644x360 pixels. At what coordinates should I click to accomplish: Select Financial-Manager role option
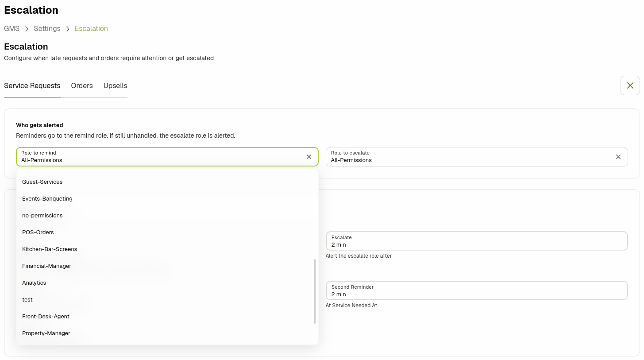pos(167,266)
